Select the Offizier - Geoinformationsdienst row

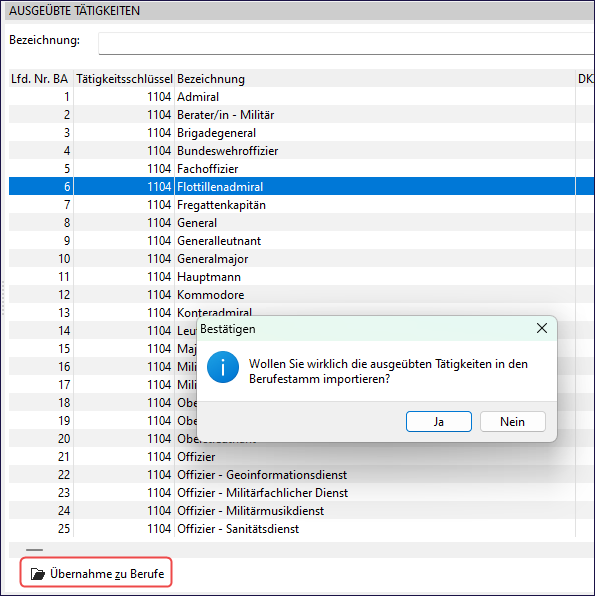[x=292, y=474]
